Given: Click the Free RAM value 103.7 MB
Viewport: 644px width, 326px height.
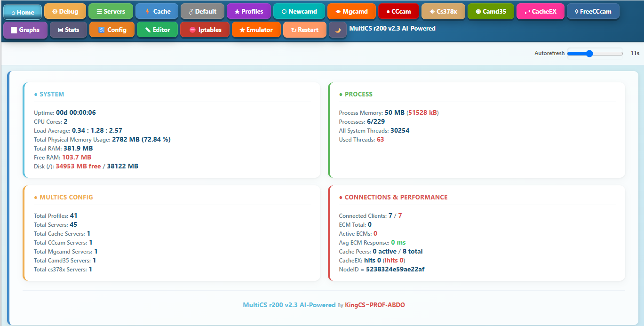Looking at the screenshot, I should (77, 157).
